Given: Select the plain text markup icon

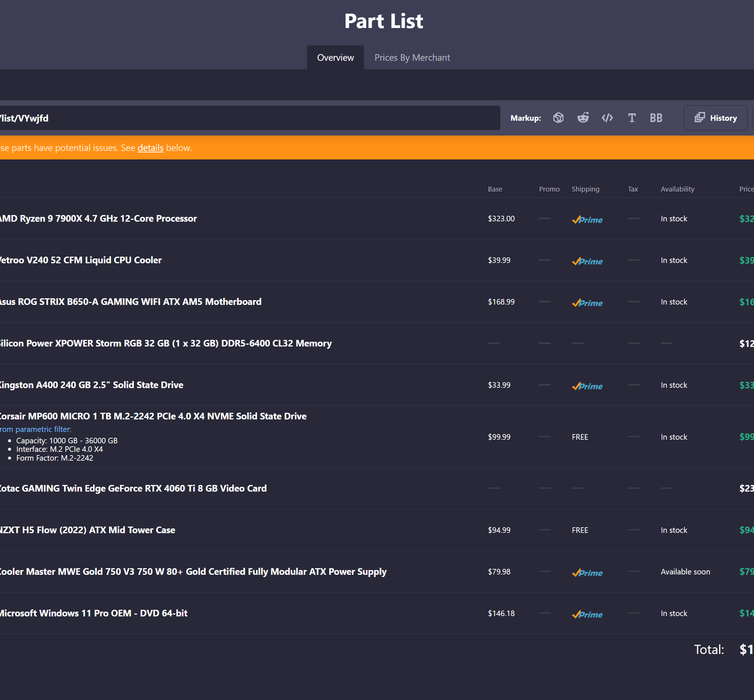Looking at the screenshot, I should point(632,118).
